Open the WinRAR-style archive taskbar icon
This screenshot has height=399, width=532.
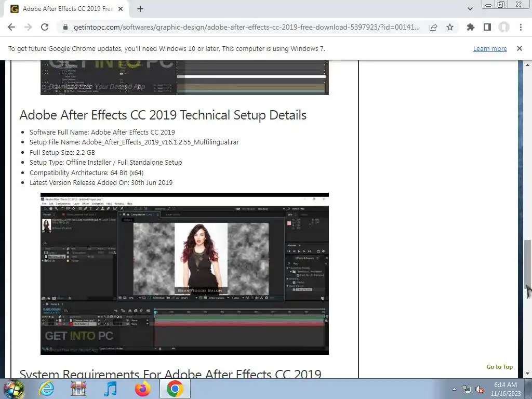[78, 389]
